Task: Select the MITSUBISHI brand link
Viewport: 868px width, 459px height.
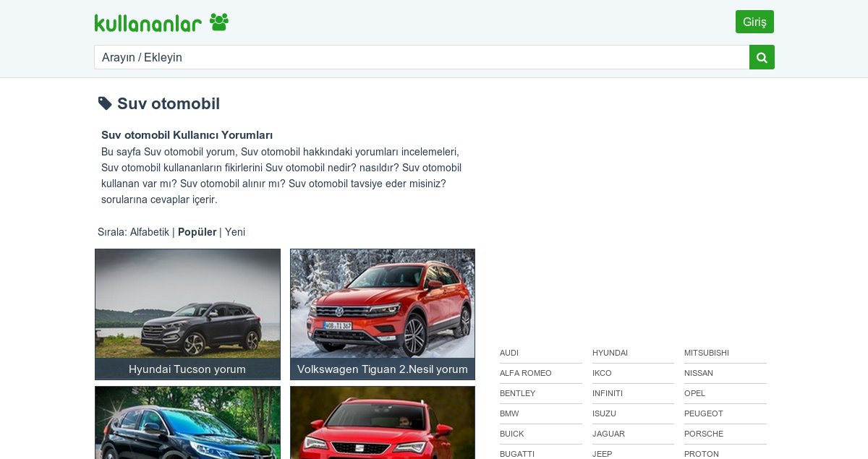Action: point(707,353)
